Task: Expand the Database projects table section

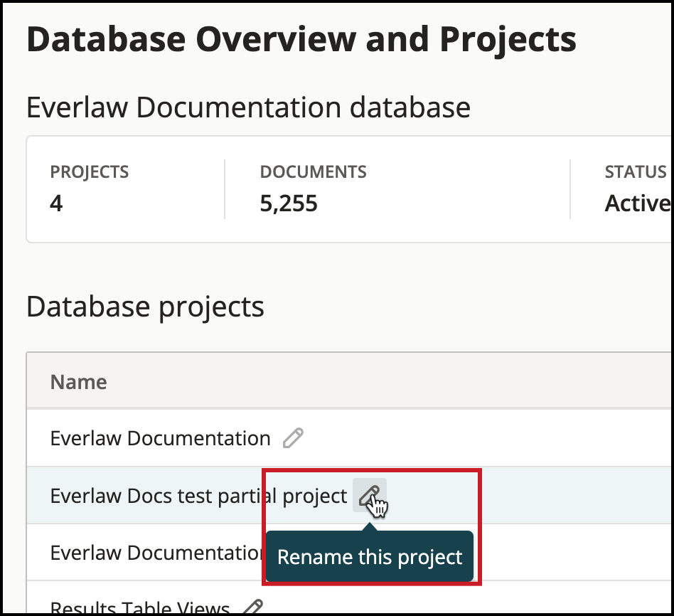Action: (x=144, y=307)
